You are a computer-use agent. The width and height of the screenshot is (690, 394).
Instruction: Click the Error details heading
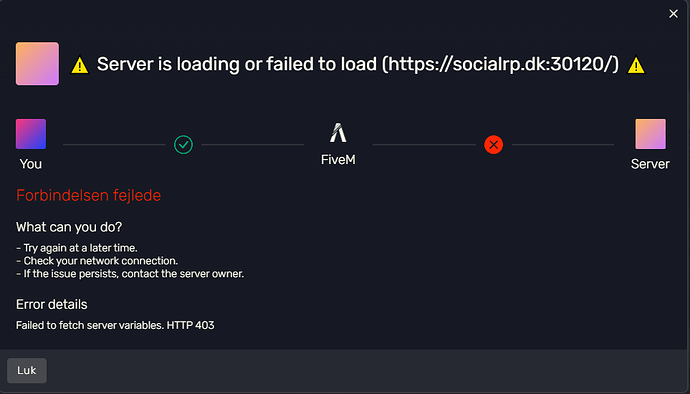point(51,304)
